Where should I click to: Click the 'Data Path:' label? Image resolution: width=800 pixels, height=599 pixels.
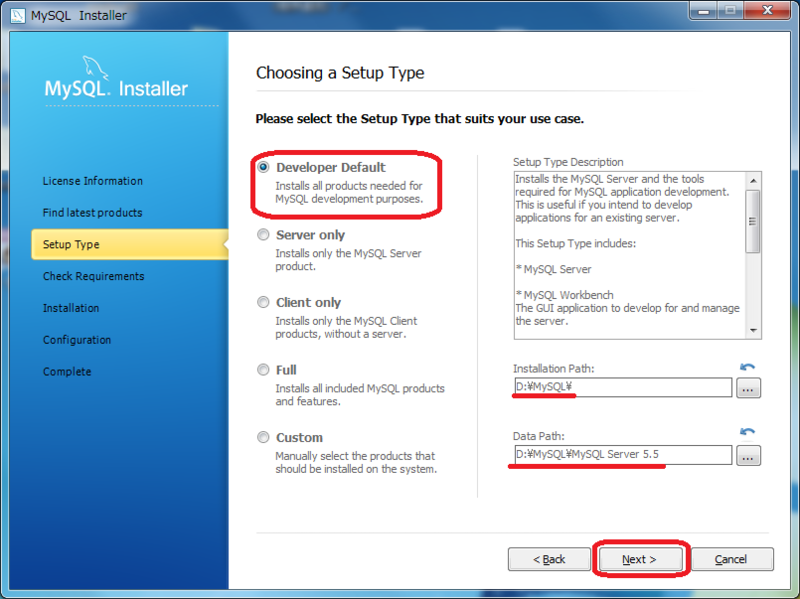click(x=539, y=436)
